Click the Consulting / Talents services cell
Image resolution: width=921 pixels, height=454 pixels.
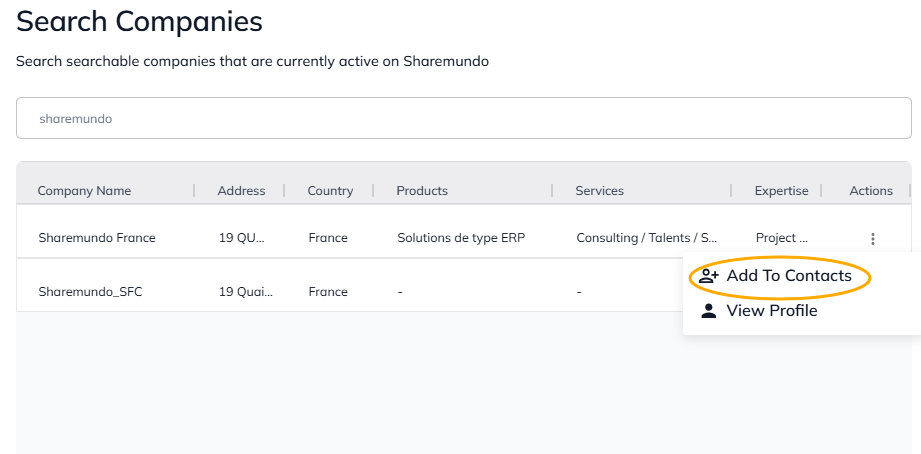647,238
